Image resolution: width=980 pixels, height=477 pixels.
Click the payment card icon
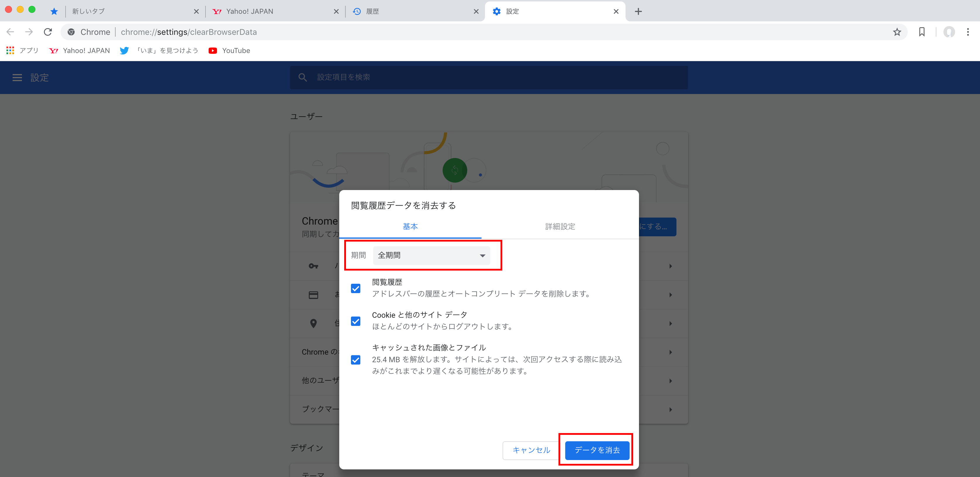pos(313,295)
